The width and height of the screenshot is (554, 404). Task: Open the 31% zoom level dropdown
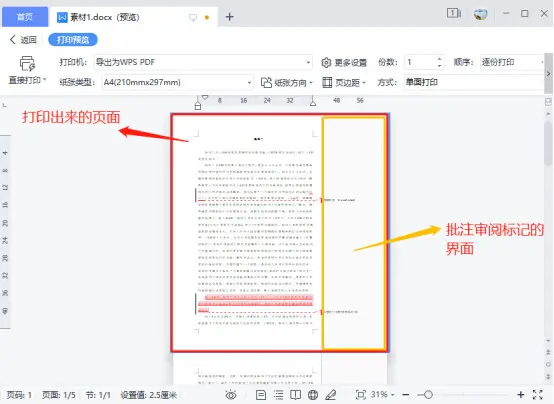382,394
